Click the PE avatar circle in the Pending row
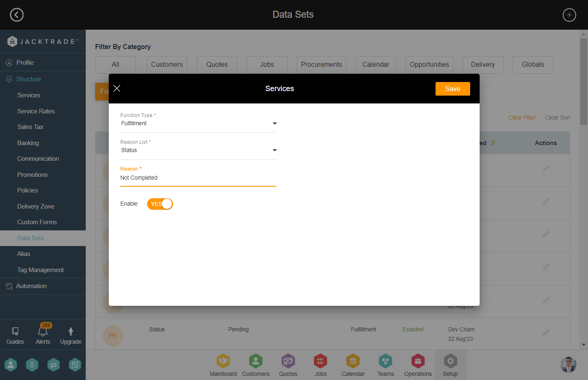This screenshot has height=380, width=588. 113,335
